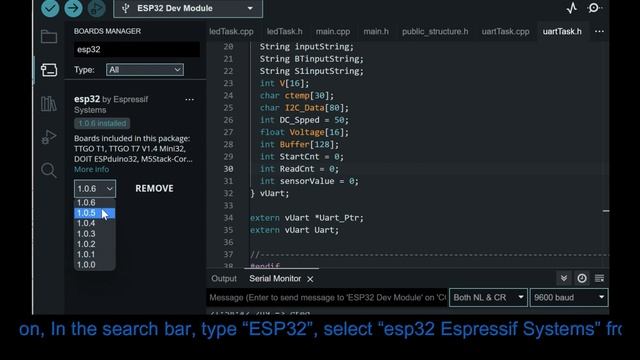The height and width of the screenshot is (360, 640).
Task: Click the code line 'extern vUart *Uart_Ptr;'
Action: (307, 218)
